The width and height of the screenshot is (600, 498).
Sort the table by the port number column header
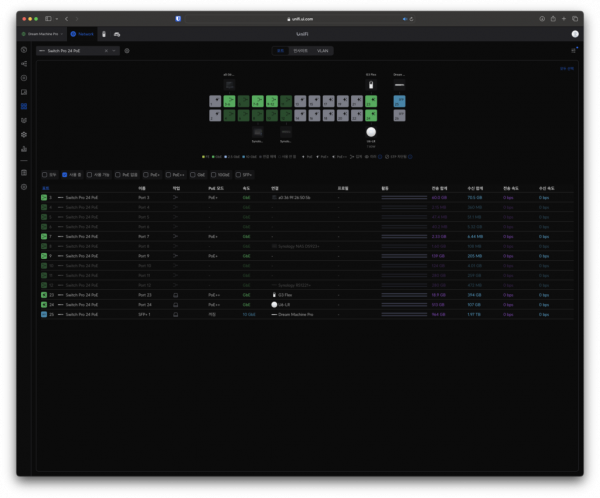pos(45,187)
